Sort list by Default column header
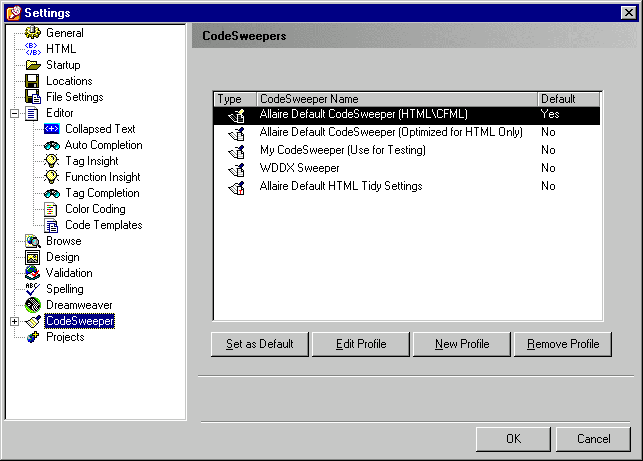Image resolution: width=643 pixels, height=461 pixels. tap(568, 99)
